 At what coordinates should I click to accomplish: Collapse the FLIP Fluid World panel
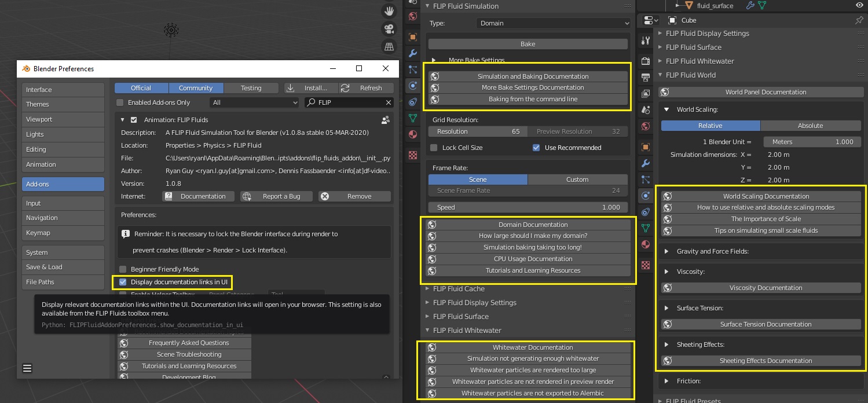[661, 75]
